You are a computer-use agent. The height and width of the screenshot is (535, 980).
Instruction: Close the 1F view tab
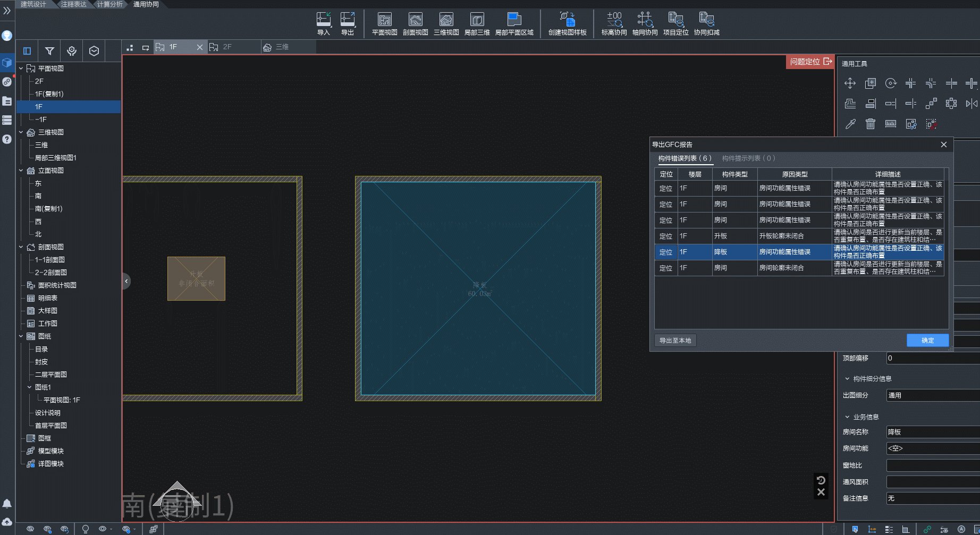coord(200,47)
